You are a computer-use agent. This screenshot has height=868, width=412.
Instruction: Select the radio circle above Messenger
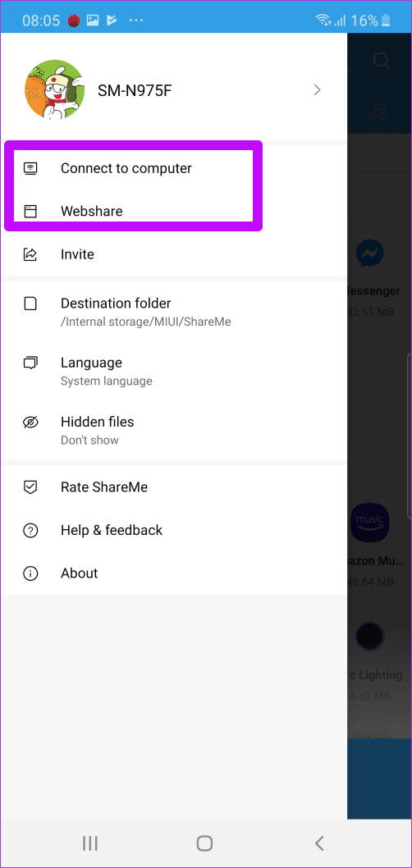tap(386, 194)
